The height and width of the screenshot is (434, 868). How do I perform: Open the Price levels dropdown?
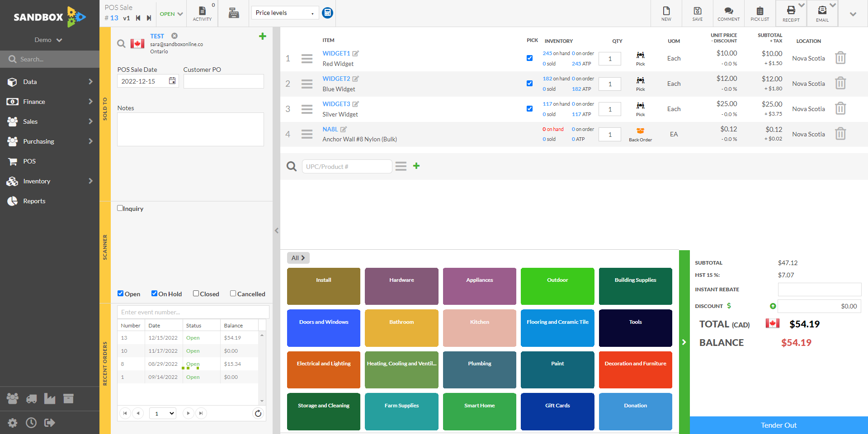[285, 13]
